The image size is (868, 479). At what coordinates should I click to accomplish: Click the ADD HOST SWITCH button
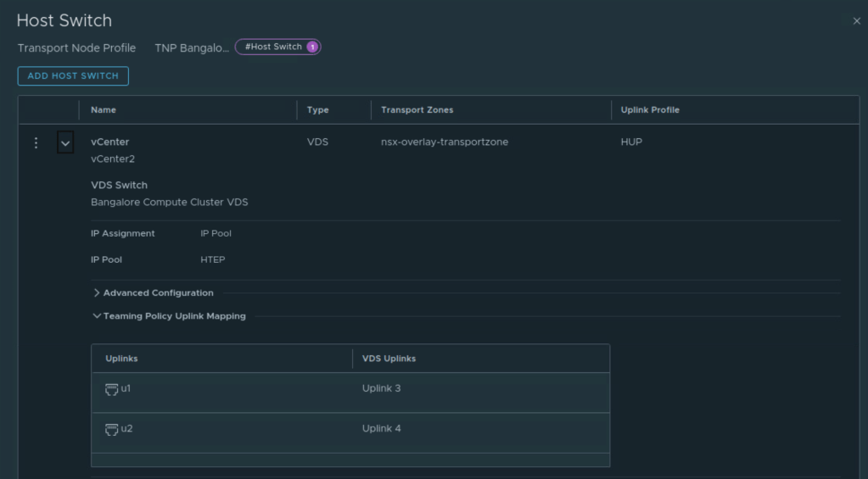point(73,76)
